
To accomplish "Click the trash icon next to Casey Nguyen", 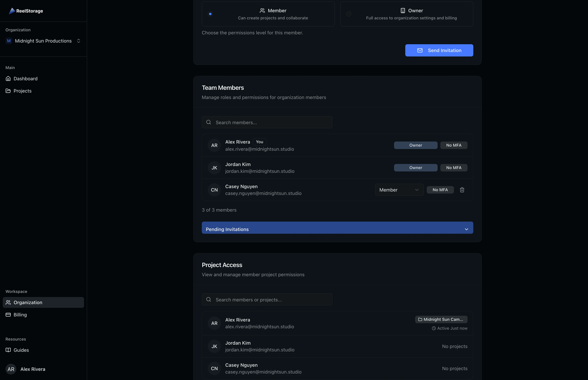I will (462, 190).
